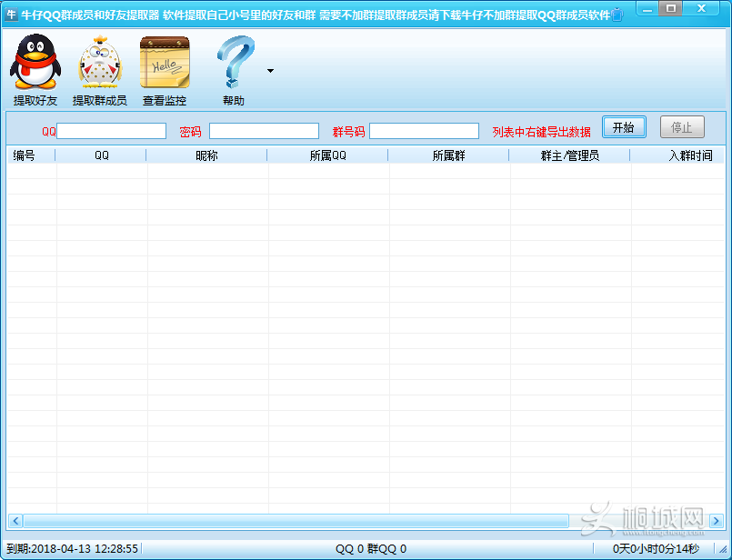Open 提取群成员 group member extraction
732x560 pixels.
click(100, 65)
